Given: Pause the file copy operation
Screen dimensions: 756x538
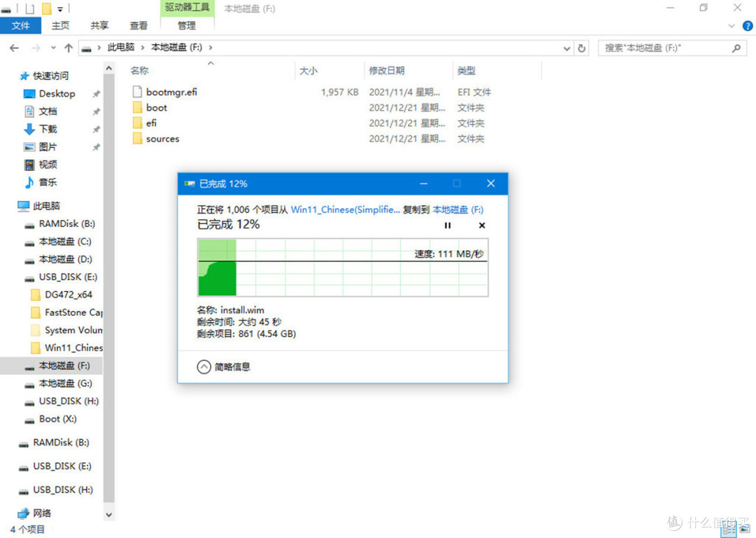Looking at the screenshot, I should click(x=447, y=226).
